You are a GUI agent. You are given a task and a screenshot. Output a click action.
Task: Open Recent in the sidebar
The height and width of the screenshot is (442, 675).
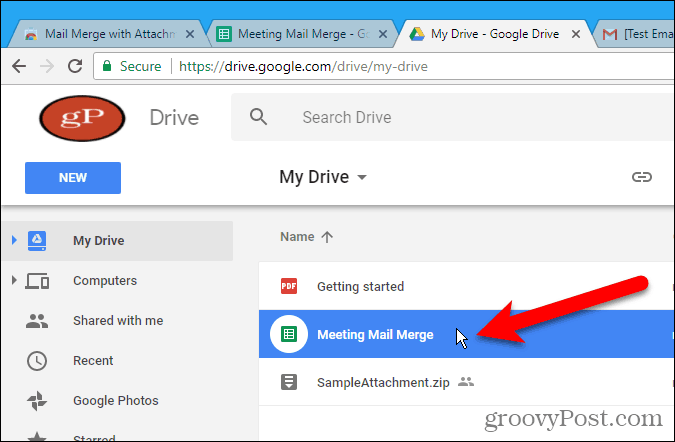pos(117,361)
